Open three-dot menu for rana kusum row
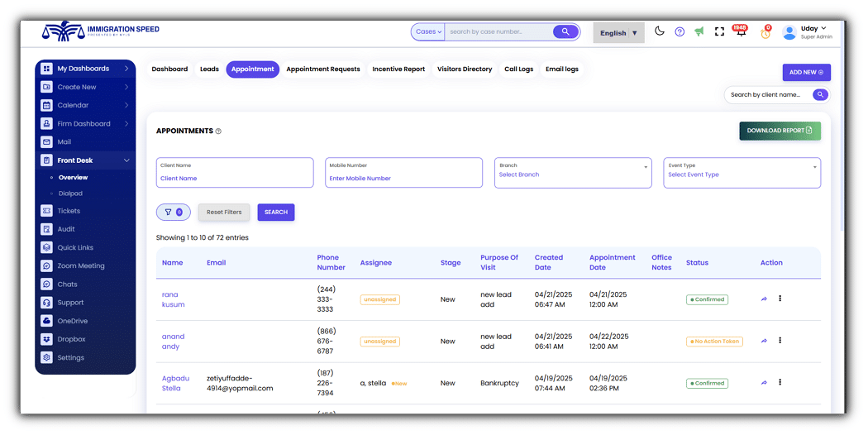 click(x=780, y=299)
